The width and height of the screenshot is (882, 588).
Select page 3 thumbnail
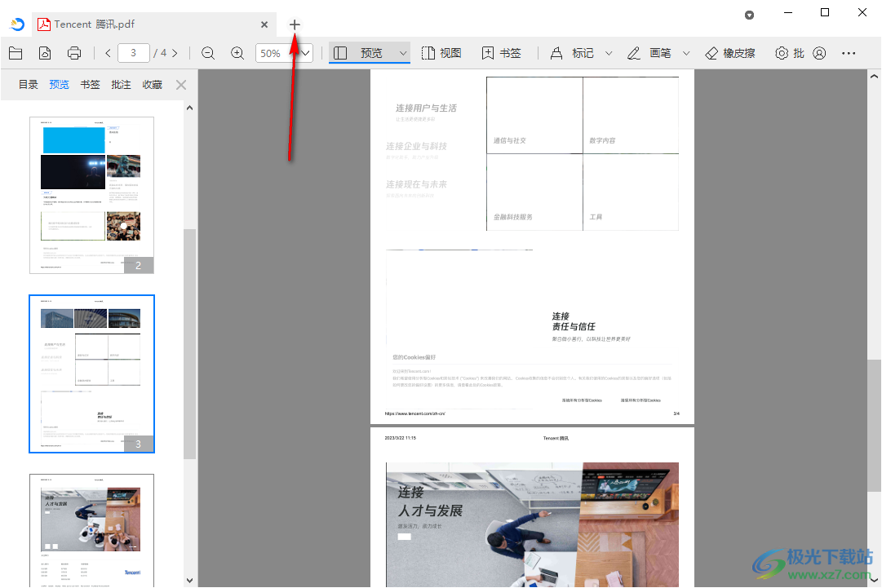pyautogui.click(x=91, y=374)
